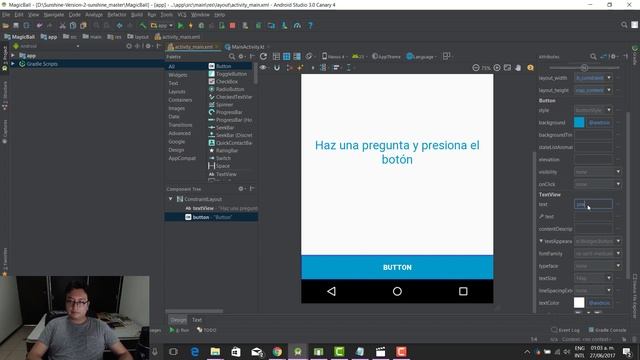The height and width of the screenshot is (360, 640).
Task: Toggle show constraints eye icon
Action: [x=263, y=68]
